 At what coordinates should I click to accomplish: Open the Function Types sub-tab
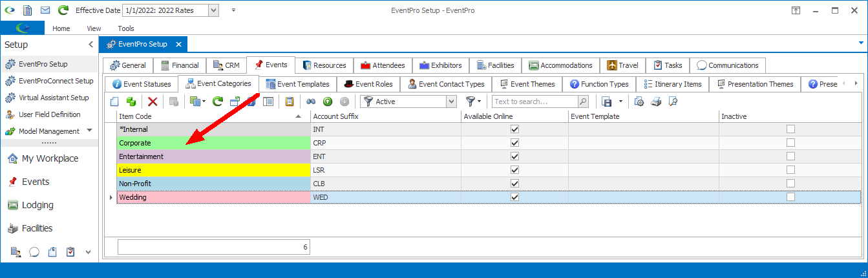(599, 84)
